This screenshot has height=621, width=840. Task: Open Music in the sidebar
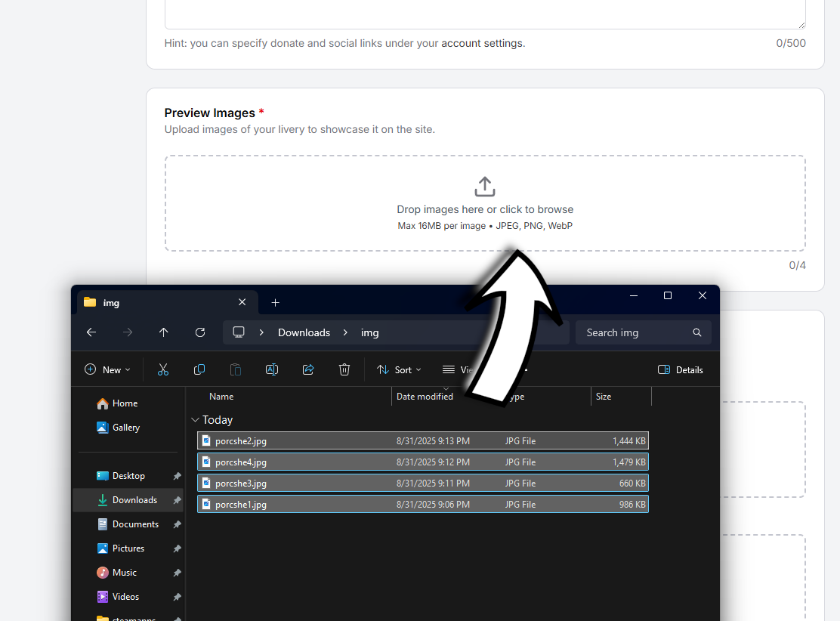117,572
